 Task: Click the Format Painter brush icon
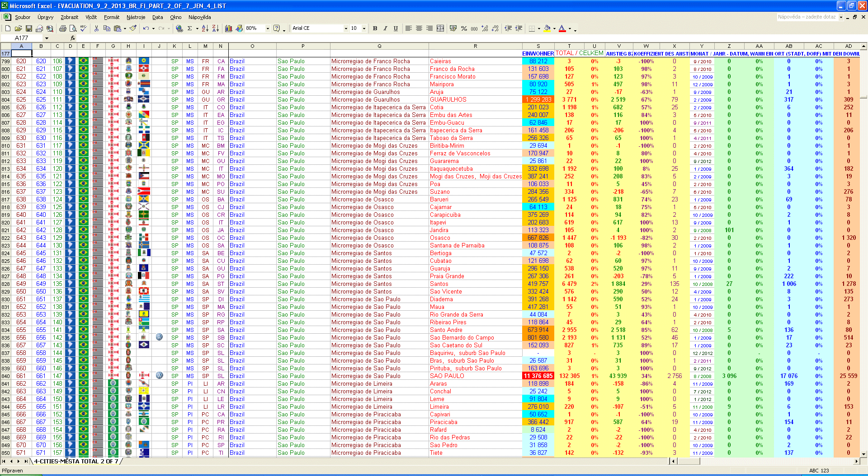(133, 28)
